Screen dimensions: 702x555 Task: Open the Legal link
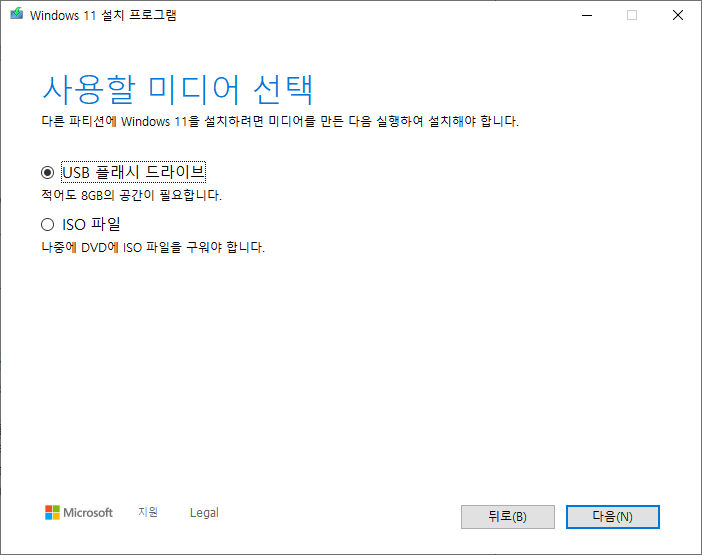click(x=204, y=512)
